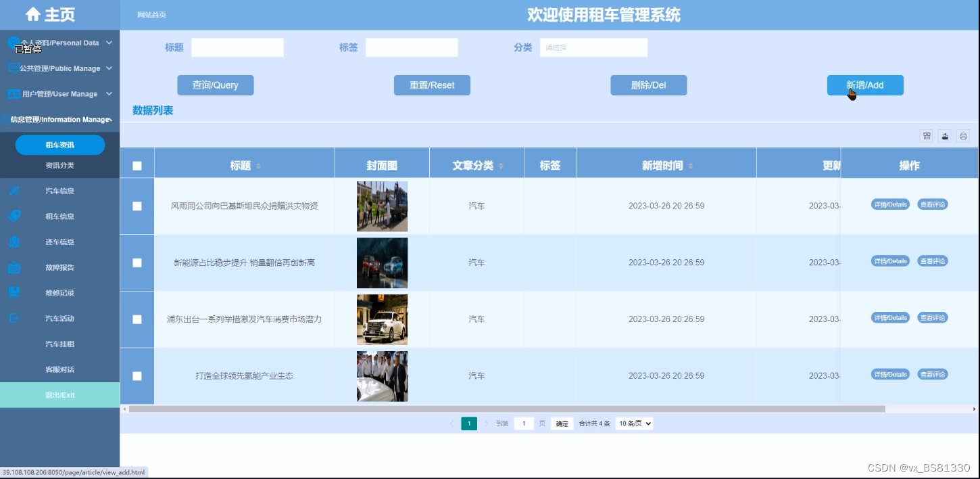This screenshot has height=479, width=980.
Task: Click page number 1 in pagination
Action: pos(469,424)
